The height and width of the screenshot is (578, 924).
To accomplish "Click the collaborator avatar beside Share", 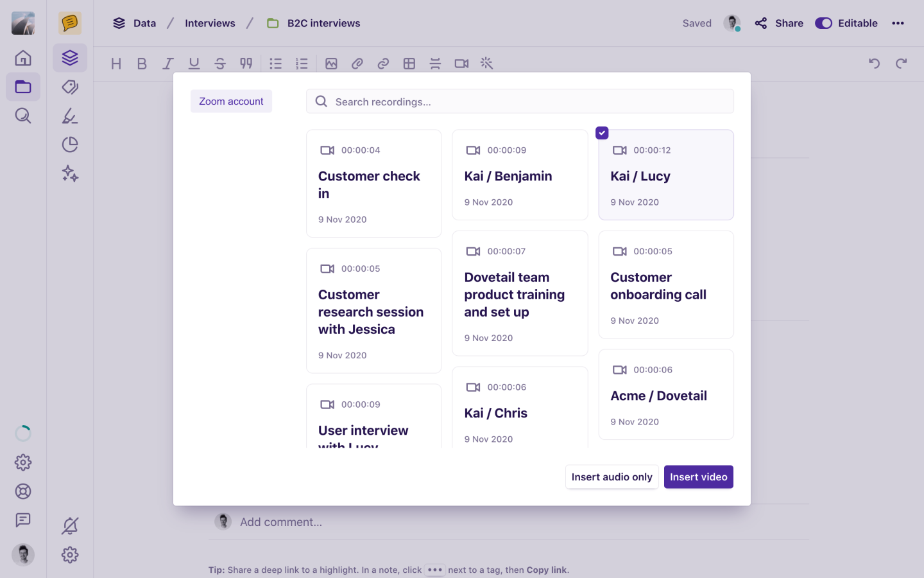I will pyautogui.click(x=732, y=23).
